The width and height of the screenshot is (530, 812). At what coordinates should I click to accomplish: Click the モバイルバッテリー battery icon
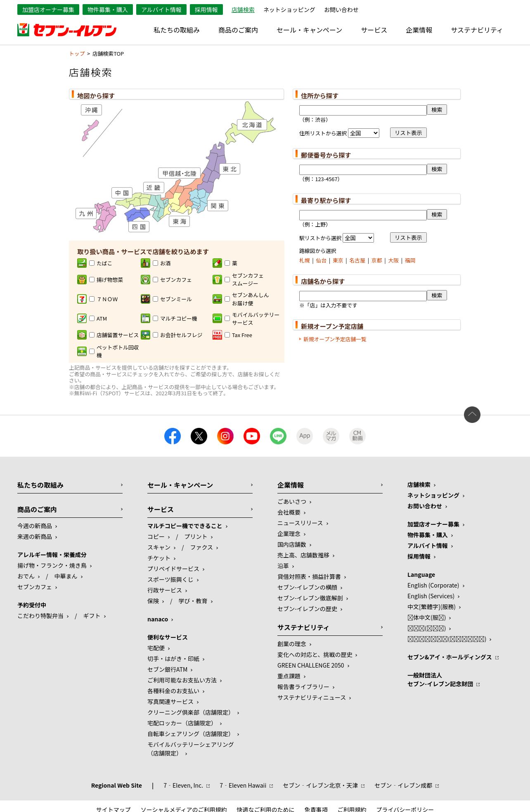point(217,319)
